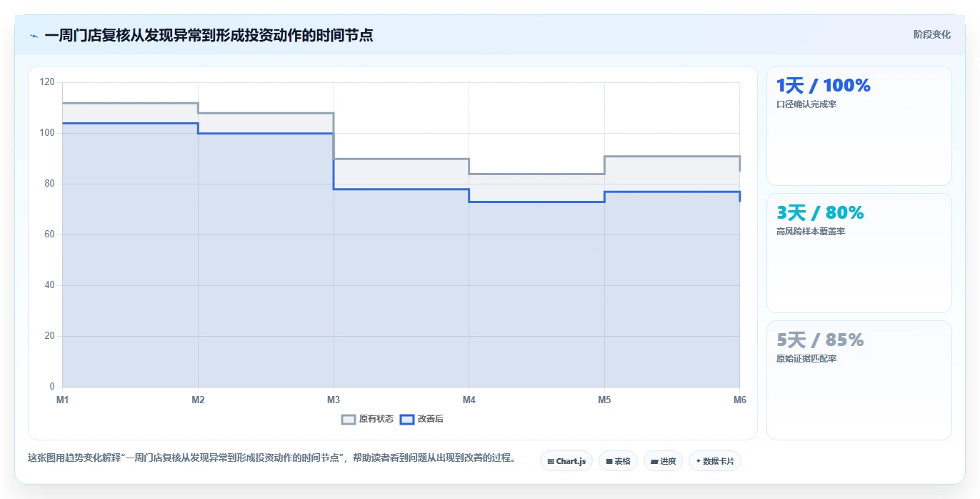The image size is (980, 499).
Task: Click the 高风险样本覆盖率 label
Action: (x=811, y=232)
